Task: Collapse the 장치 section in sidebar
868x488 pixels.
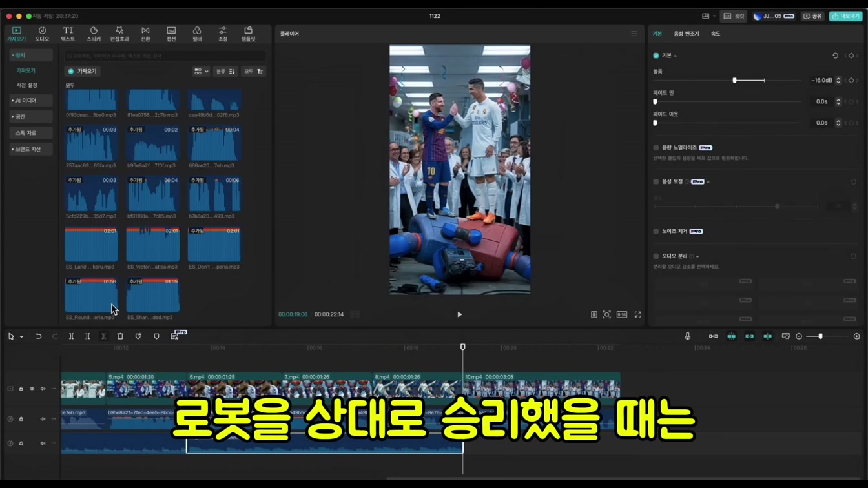Action: tap(30, 56)
